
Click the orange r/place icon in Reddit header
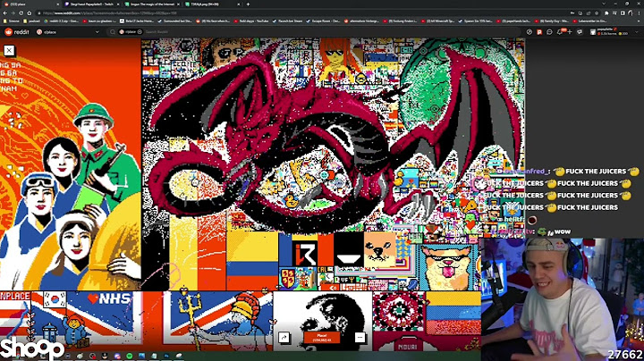point(539,31)
